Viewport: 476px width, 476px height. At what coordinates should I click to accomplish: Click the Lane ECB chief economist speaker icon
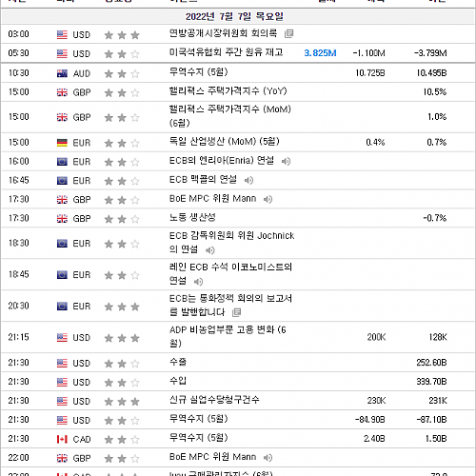click(198, 282)
